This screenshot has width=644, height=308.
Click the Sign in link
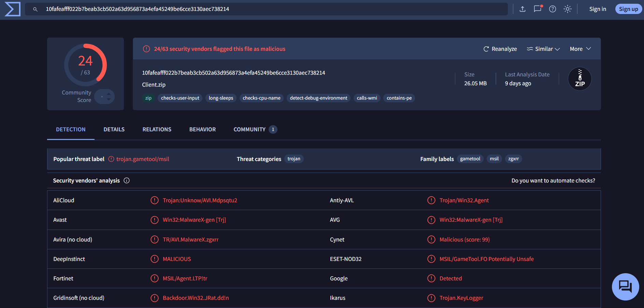(x=598, y=9)
